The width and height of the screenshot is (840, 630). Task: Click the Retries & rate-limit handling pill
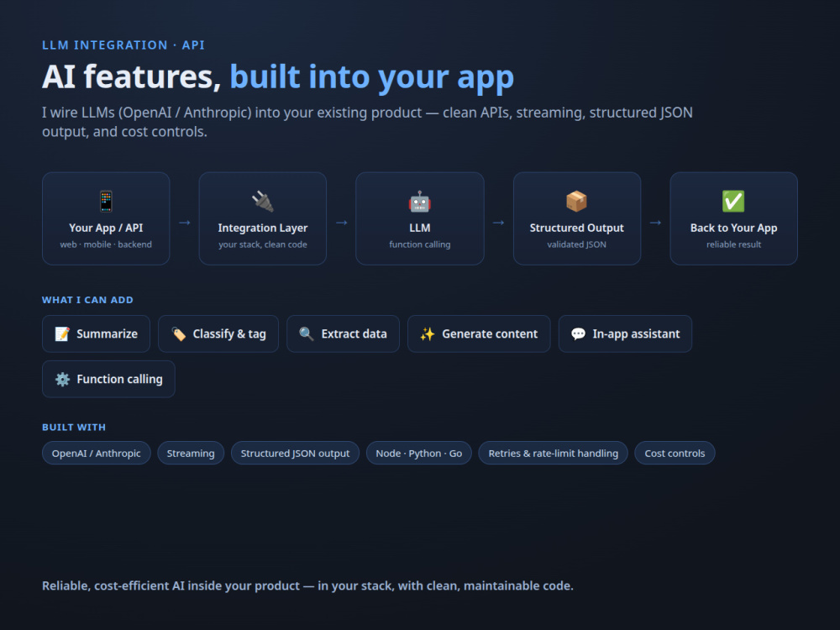(x=553, y=454)
